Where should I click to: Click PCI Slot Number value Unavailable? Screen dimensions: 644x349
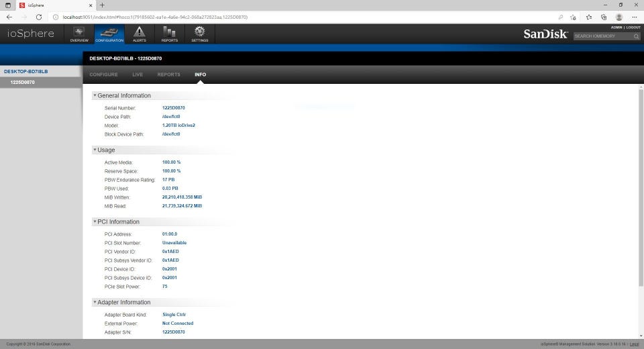pos(174,243)
